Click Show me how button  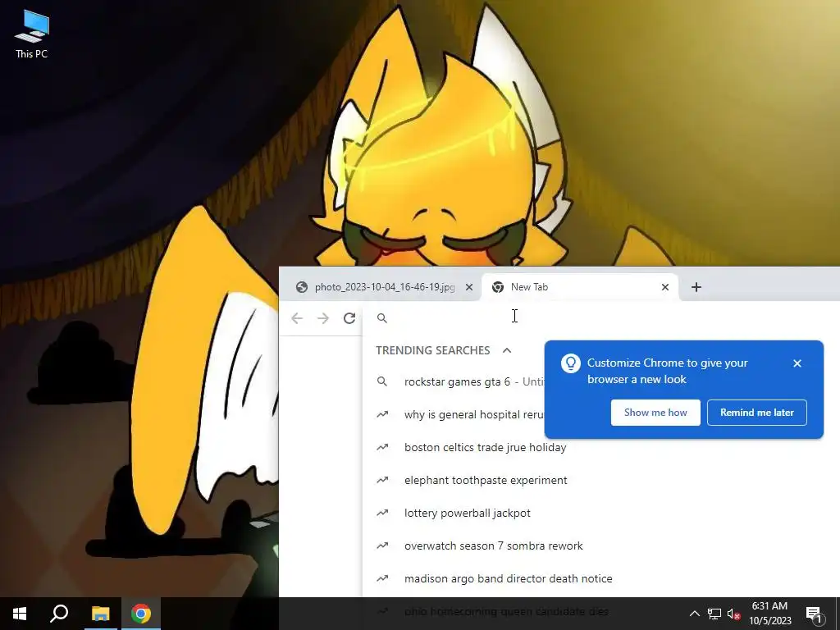tap(655, 413)
